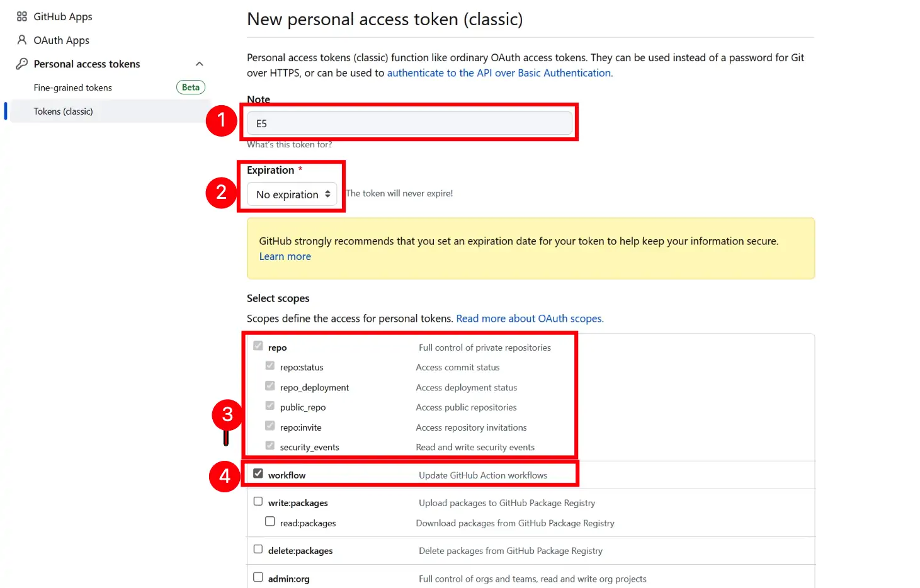The height and width of the screenshot is (588, 920).
Task: Click the GitHub Apps grid icon
Action: pos(21,16)
